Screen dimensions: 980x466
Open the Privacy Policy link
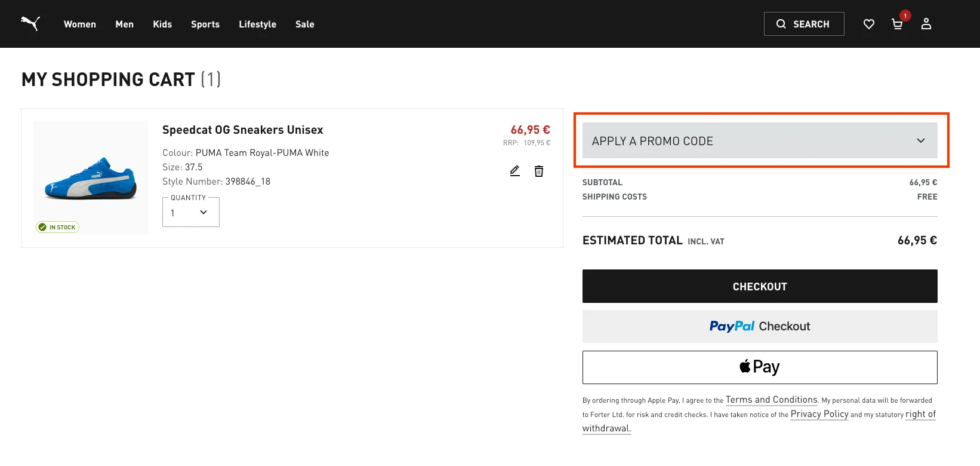point(819,414)
